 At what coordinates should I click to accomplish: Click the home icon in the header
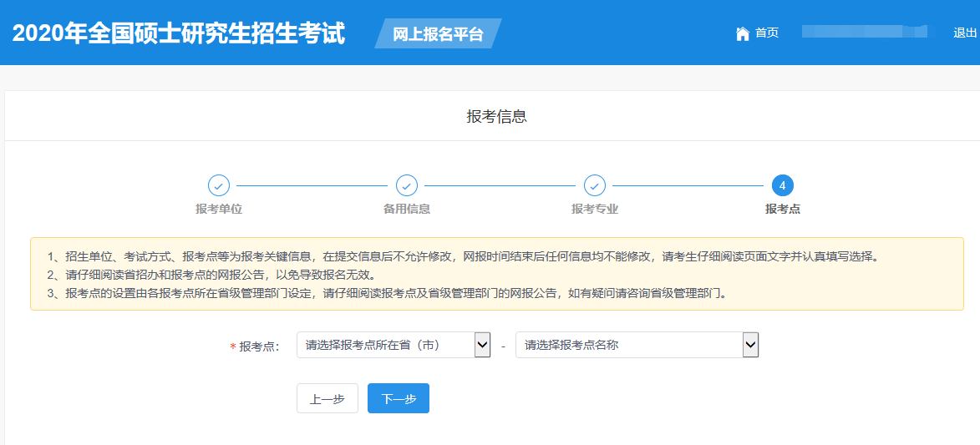(x=742, y=33)
